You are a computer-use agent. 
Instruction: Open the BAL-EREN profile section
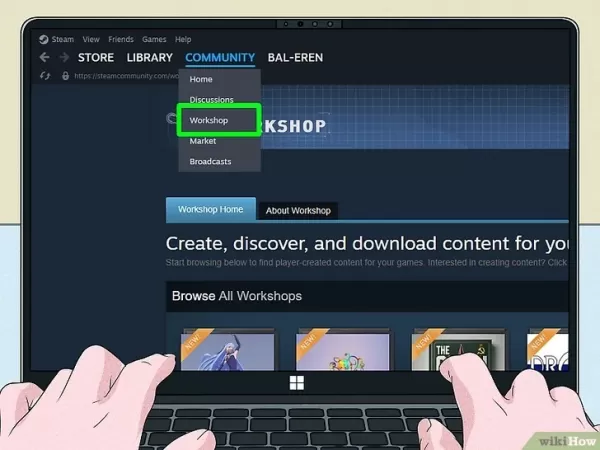pyautogui.click(x=295, y=57)
